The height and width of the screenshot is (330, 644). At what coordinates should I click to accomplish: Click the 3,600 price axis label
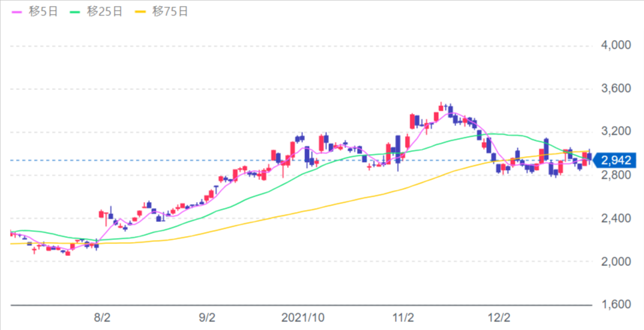[x=615, y=89]
